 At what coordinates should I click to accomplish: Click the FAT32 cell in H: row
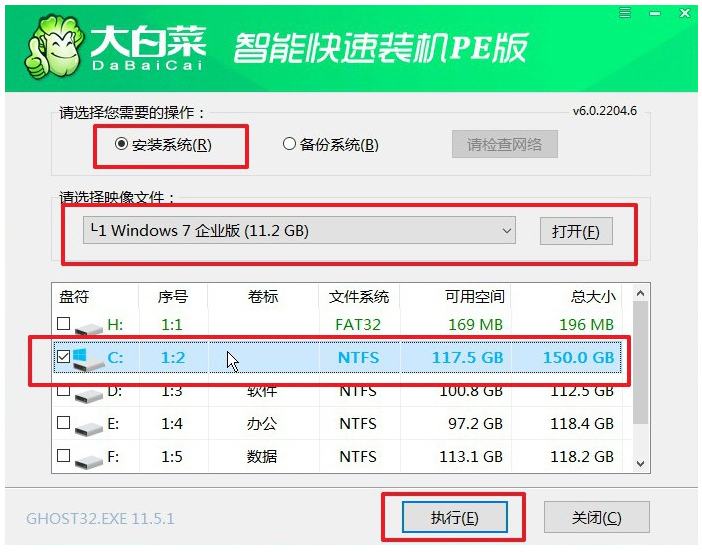[x=358, y=325]
